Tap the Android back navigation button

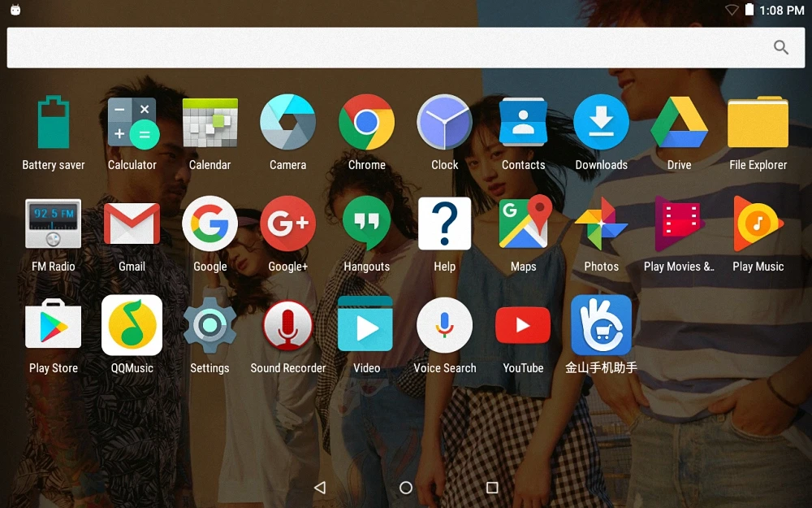pyautogui.click(x=320, y=488)
